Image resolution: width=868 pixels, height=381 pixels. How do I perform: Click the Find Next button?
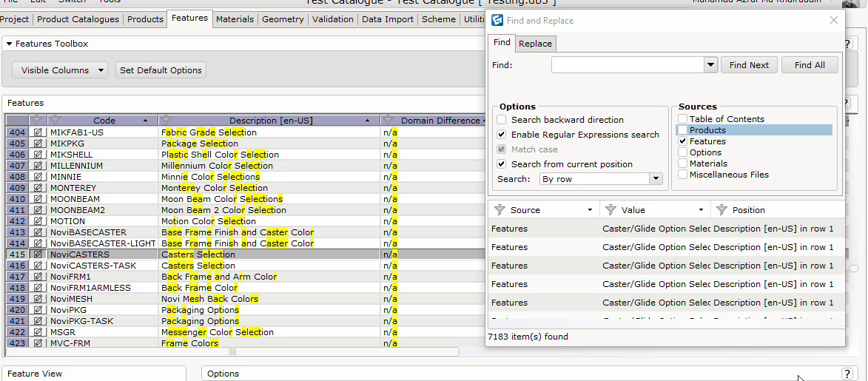[749, 65]
